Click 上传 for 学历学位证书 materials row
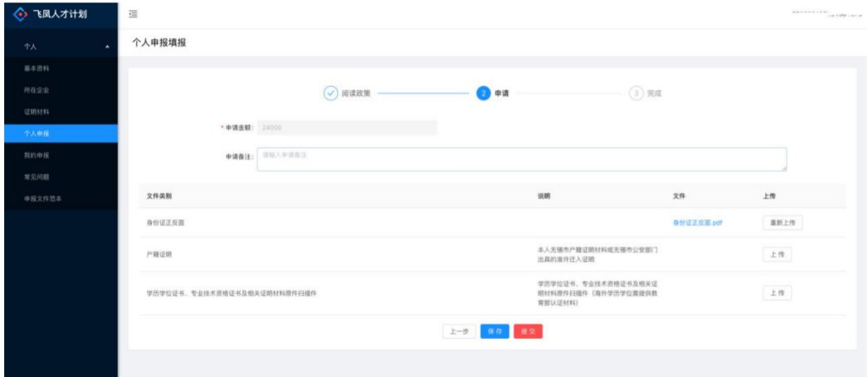The height and width of the screenshot is (377, 868). pyautogui.click(x=777, y=293)
